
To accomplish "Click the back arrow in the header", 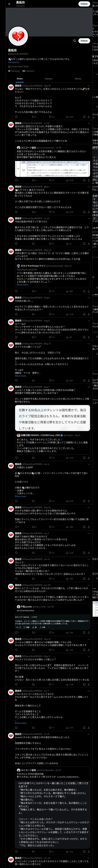I will (x=9, y=4).
